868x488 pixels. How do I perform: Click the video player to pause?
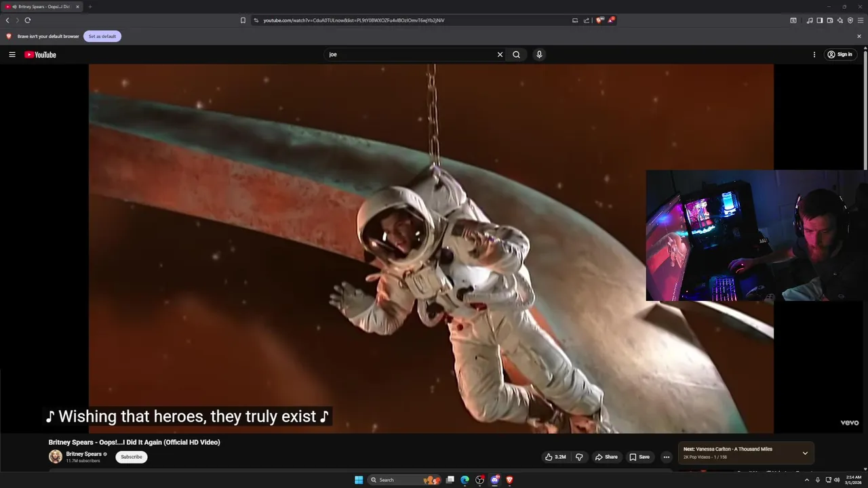pos(431,249)
